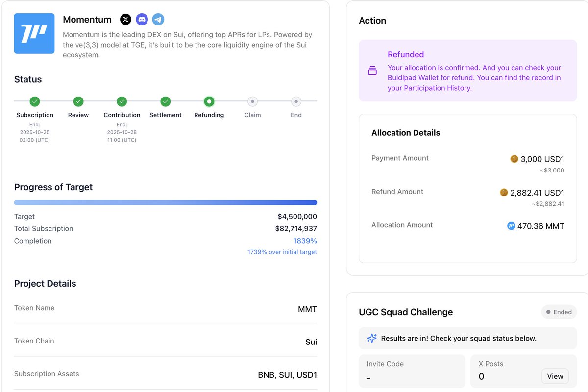This screenshot has width=588, height=392.
Task: Click the Momentum project title
Action: pos(87,20)
